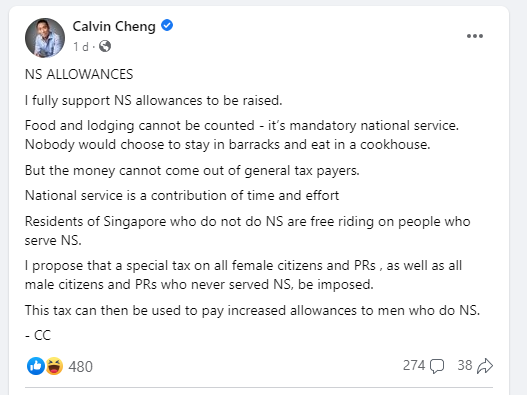Click the curved arrow share icon

point(485,366)
